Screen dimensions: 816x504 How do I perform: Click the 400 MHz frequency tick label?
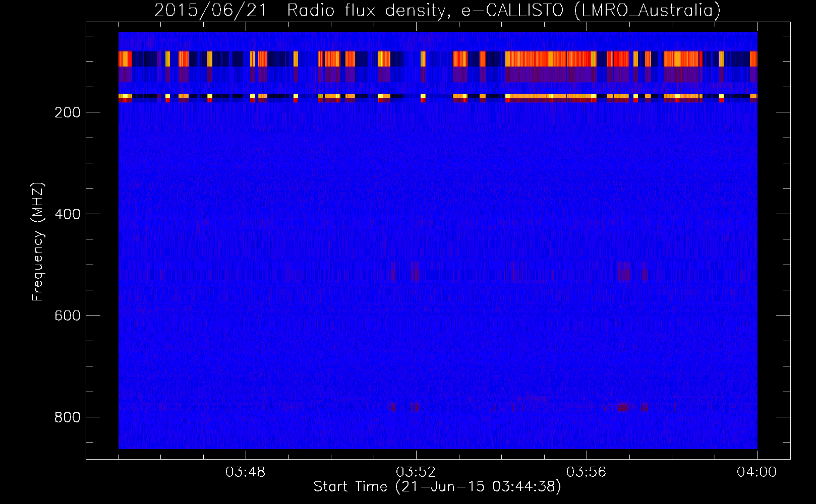(x=68, y=214)
